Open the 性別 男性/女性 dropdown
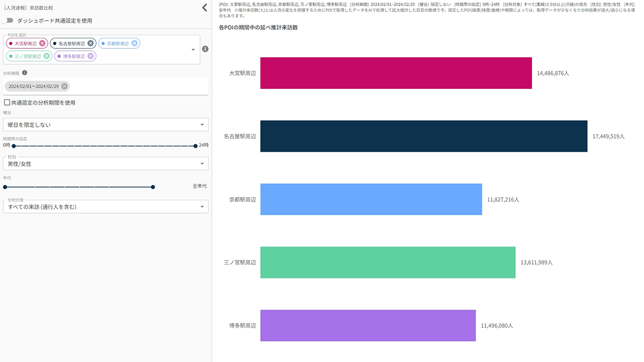Image resolution: width=644 pixels, height=362 pixels. click(106, 164)
